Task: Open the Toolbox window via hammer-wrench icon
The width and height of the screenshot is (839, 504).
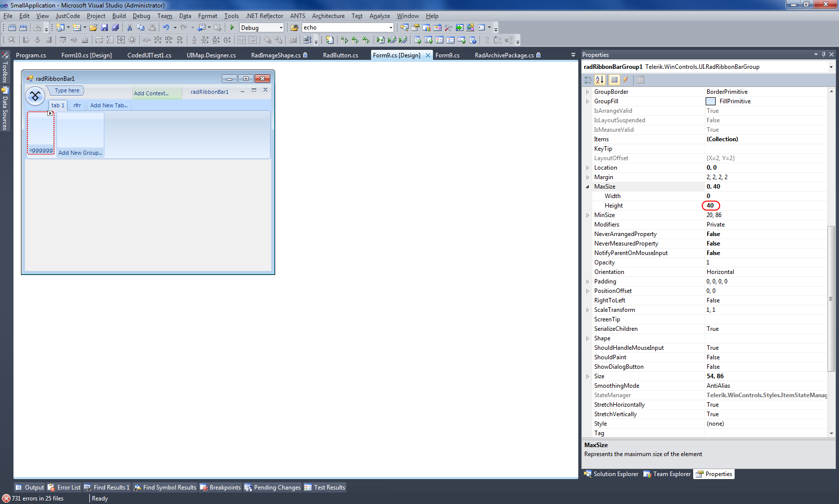Action: [448, 28]
